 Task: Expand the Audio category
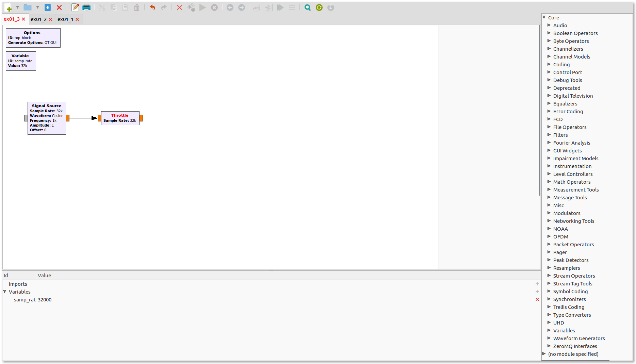(549, 25)
